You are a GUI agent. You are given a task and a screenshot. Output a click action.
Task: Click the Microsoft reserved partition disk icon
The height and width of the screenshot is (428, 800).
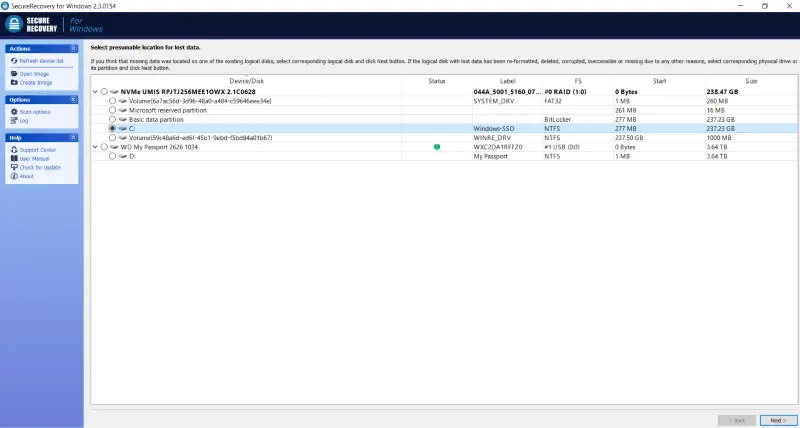pyautogui.click(x=122, y=110)
